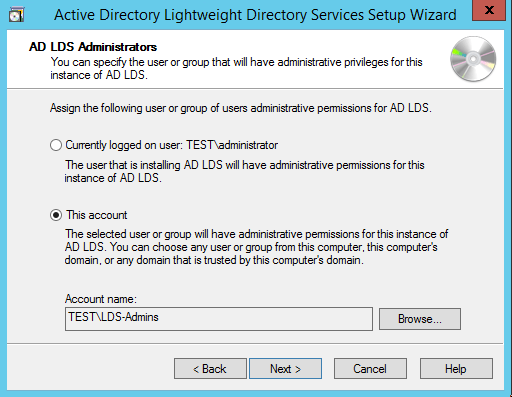Focus the Account name text field
The width and height of the screenshot is (512, 397).
coord(219,319)
